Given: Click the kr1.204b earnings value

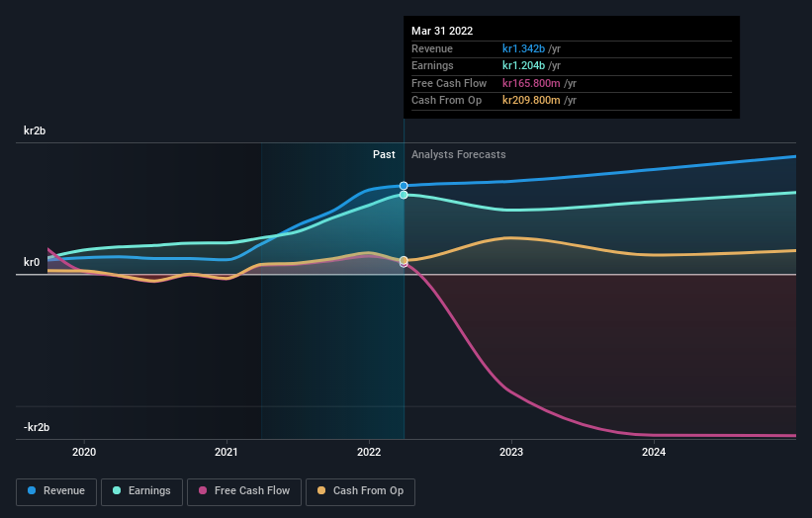Looking at the screenshot, I should (x=523, y=65).
